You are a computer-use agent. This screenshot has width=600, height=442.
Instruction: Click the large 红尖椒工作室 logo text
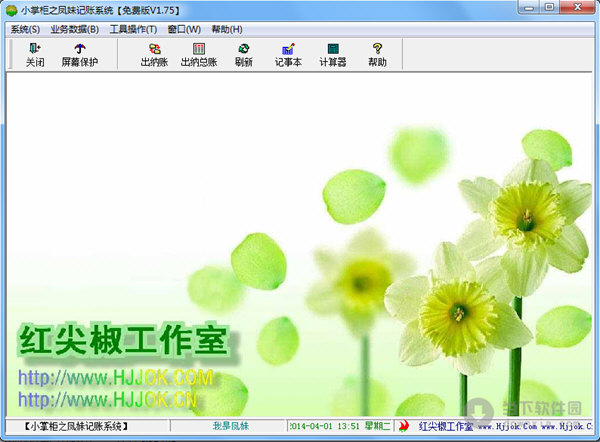122,340
